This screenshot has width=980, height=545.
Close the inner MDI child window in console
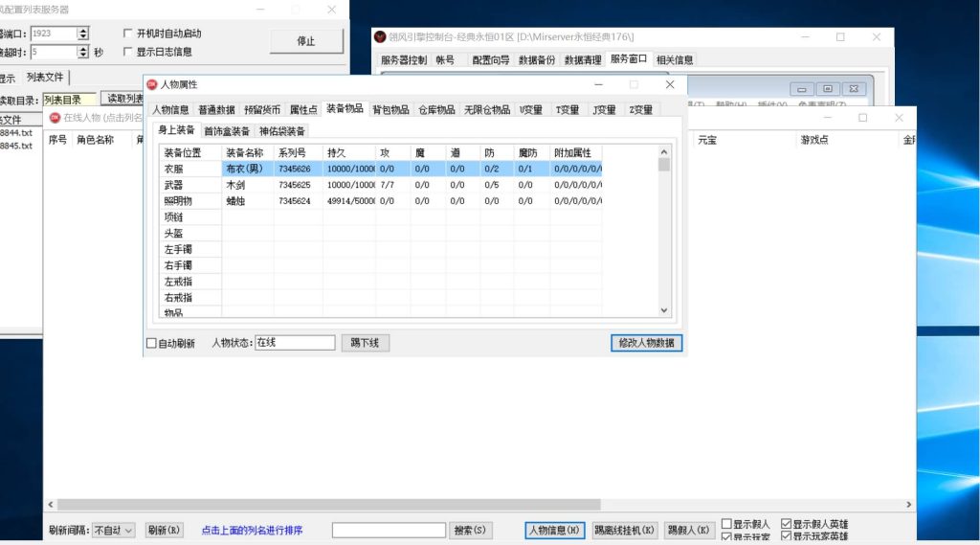(x=853, y=89)
